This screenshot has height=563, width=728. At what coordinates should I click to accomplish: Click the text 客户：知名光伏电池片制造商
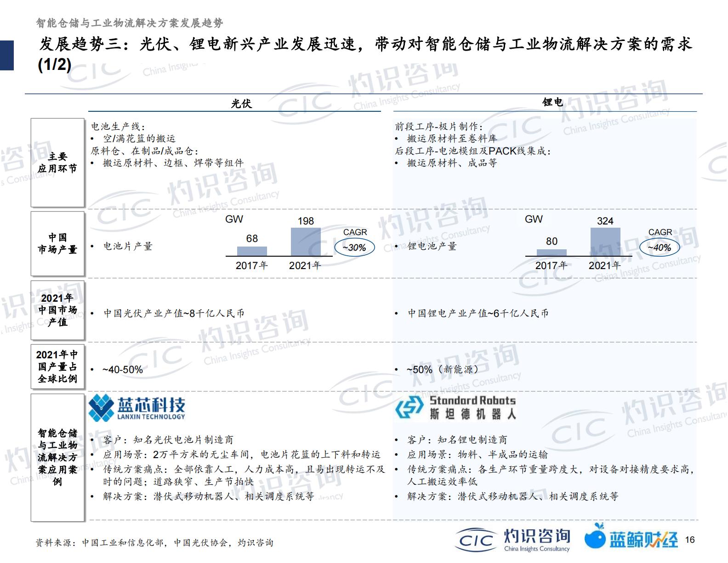click(168, 440)
